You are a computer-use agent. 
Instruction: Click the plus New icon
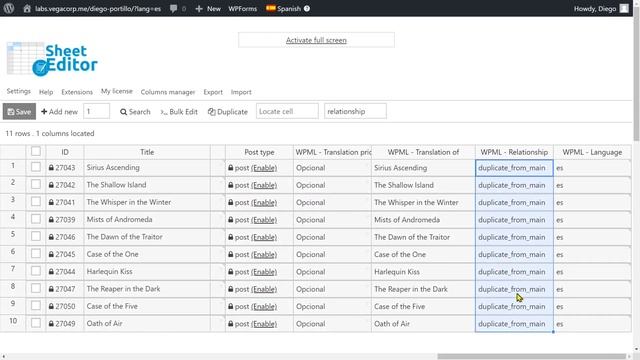tap(199, 9)
